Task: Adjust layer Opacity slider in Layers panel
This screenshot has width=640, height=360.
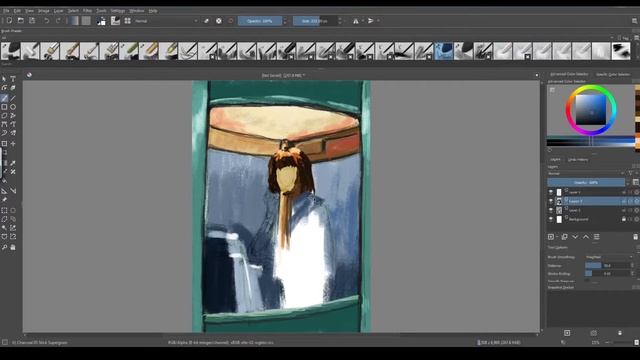Action: tap(586, 182)
